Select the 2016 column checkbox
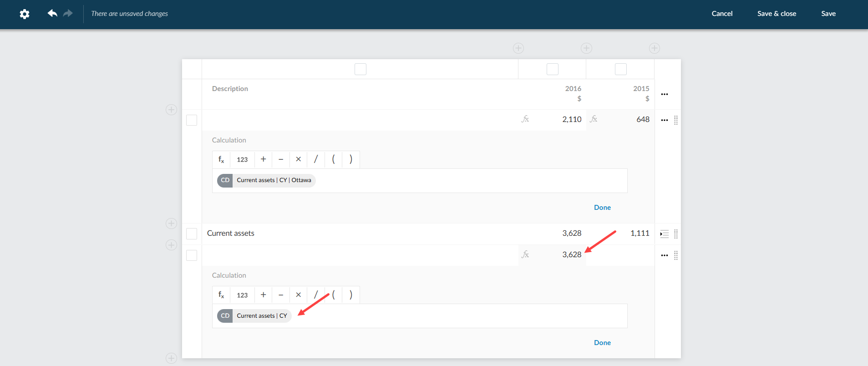868x366 pixels. pos(552,69)
